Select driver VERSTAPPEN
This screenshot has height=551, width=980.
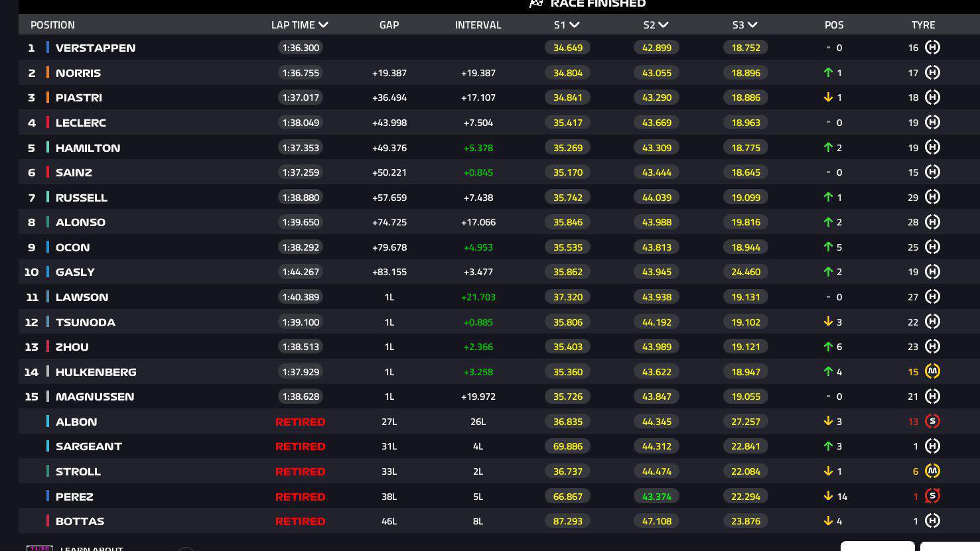click(96, 48)
